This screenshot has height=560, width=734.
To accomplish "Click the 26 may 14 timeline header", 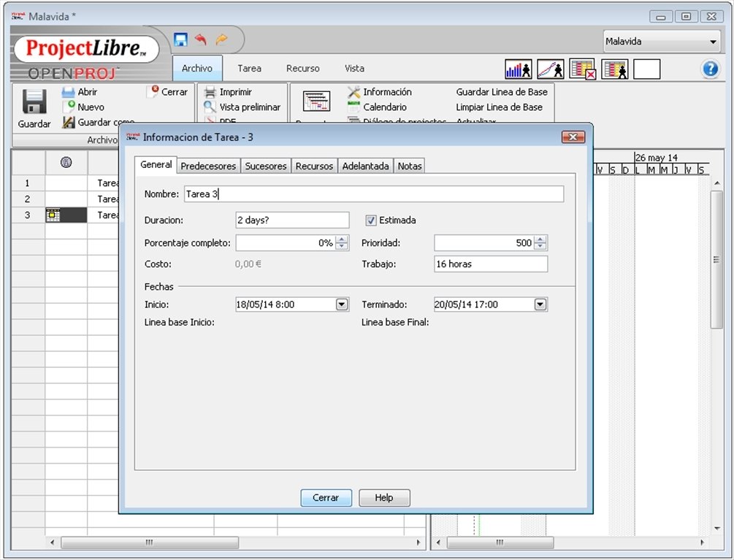I will (657, 158).
